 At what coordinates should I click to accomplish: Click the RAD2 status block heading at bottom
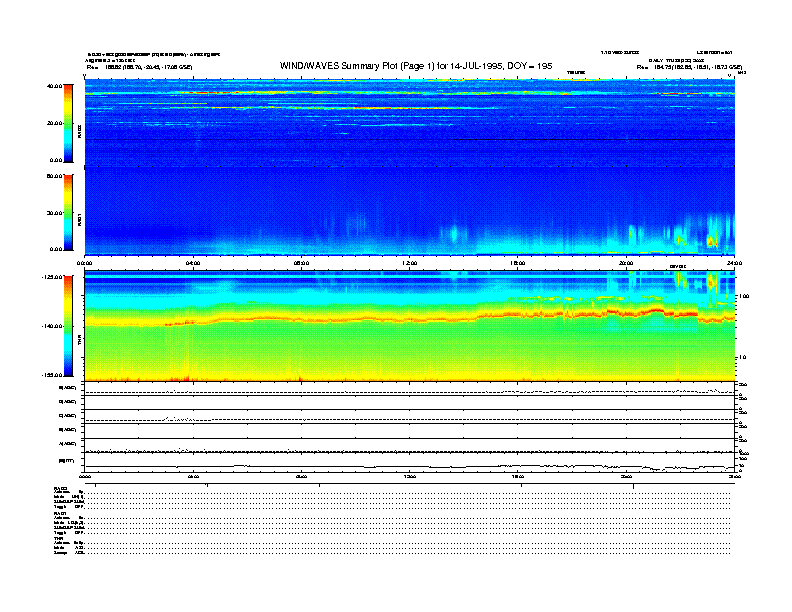61,488
